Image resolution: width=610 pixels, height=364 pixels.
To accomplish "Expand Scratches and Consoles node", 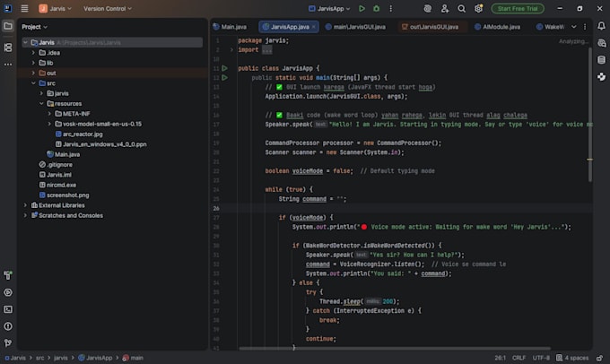I will [25, 215].
